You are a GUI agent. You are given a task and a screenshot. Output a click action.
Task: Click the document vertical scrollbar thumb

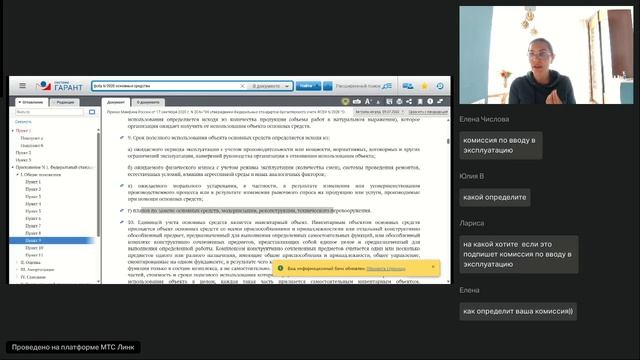point(448,141)
